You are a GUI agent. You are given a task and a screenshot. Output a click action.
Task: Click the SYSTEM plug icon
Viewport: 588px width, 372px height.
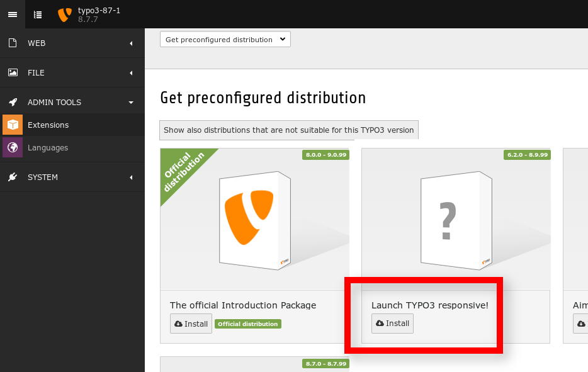tap(13, 177)
